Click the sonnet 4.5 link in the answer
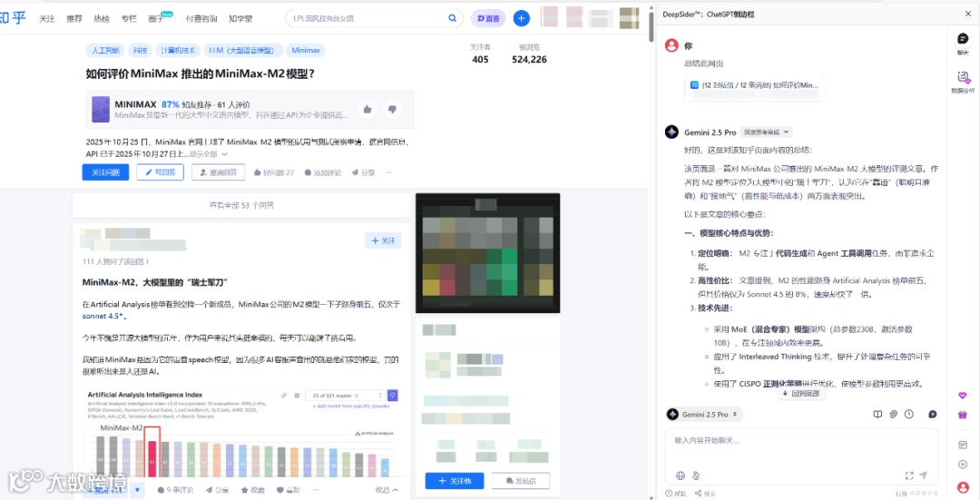This screenshot has width=980, height=500. pyautogui.click(x=103, y=317)
